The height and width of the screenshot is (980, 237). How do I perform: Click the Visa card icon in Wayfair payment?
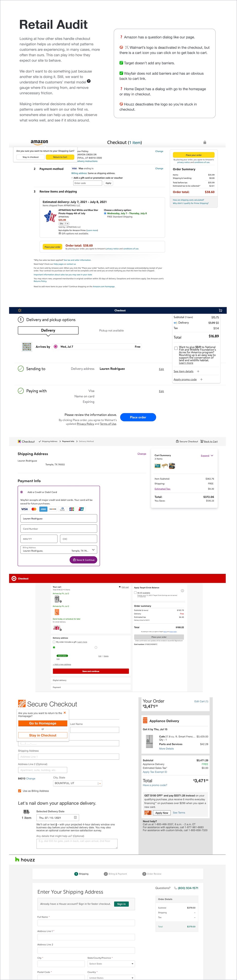24,509
